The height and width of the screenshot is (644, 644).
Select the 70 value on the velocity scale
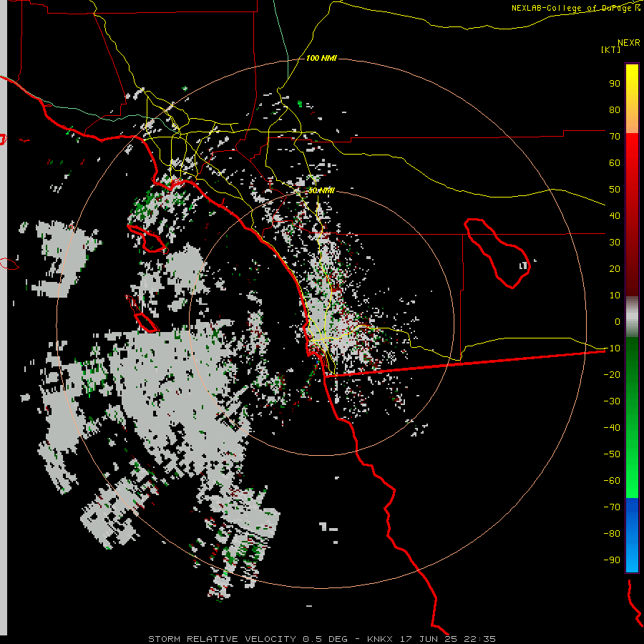pos(615,137)
